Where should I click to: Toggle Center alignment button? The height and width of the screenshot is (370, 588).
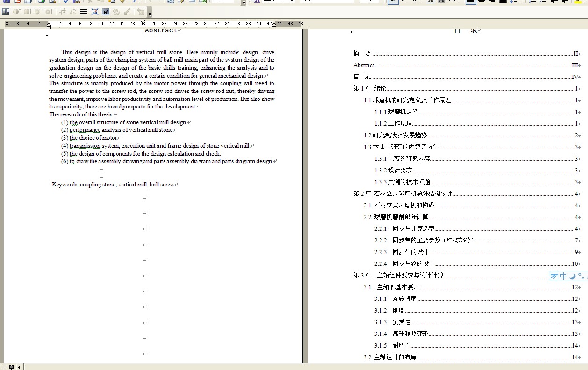(x=481, y=2)
